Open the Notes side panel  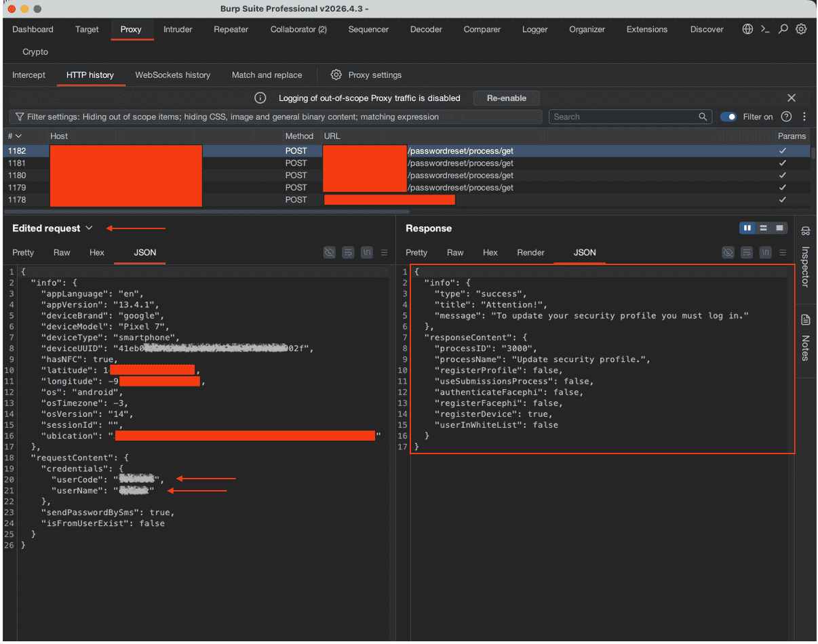tap(806, 338)
